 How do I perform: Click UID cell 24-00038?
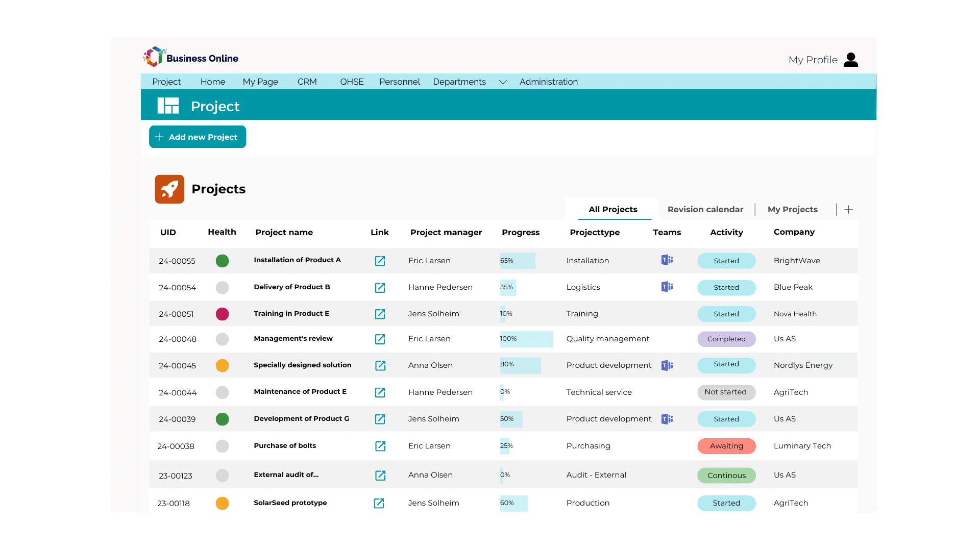click(176, 446)
